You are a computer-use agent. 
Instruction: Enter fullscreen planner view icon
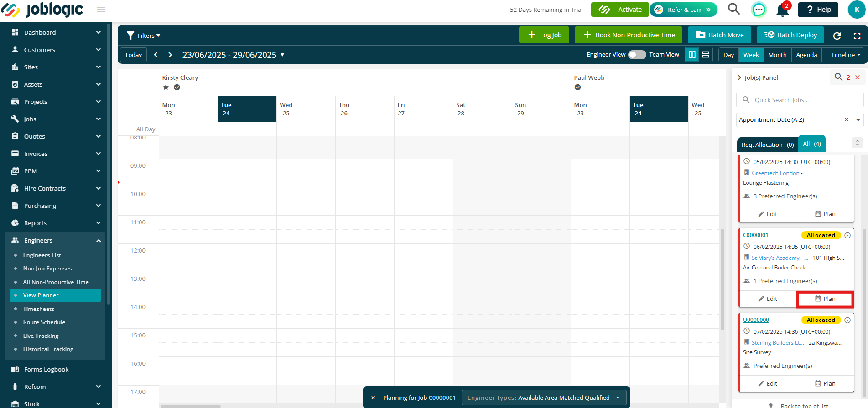pyautogui.click(x=857, y=36)
